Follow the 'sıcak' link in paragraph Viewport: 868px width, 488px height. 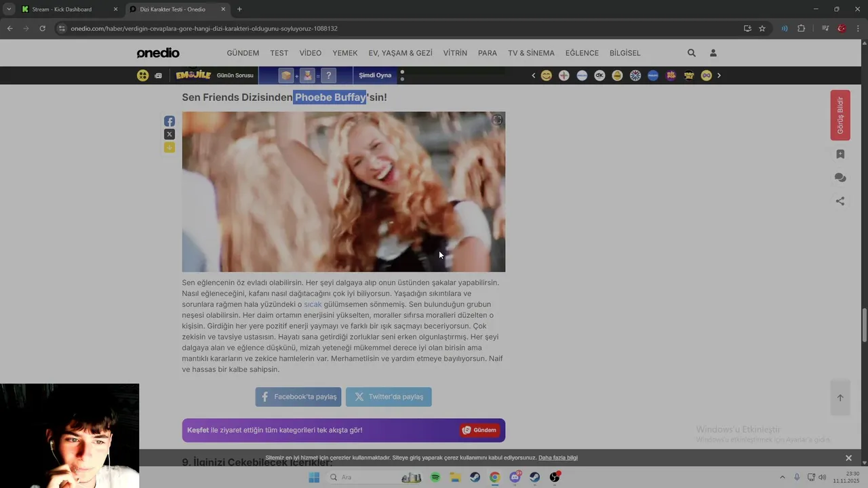click(313, 304)
